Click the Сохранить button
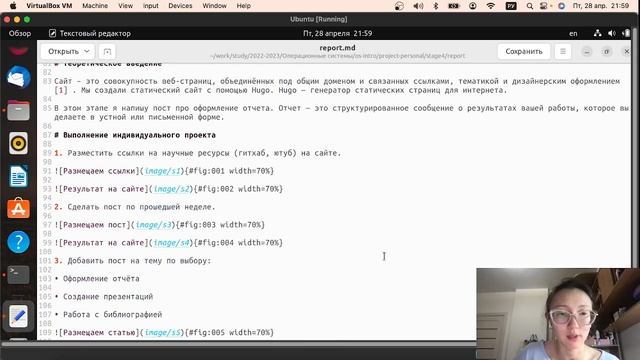Screen dimensions: 640x360 (x=524, y=51)
